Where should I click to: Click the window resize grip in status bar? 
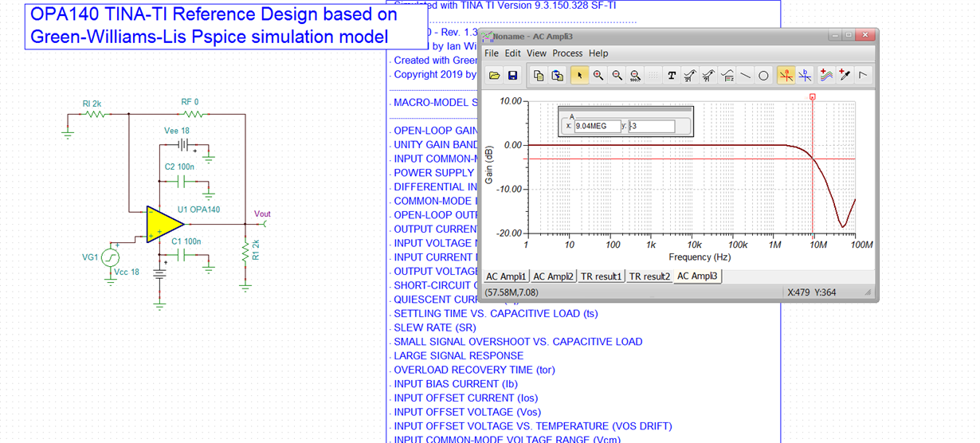coord(868,292)
